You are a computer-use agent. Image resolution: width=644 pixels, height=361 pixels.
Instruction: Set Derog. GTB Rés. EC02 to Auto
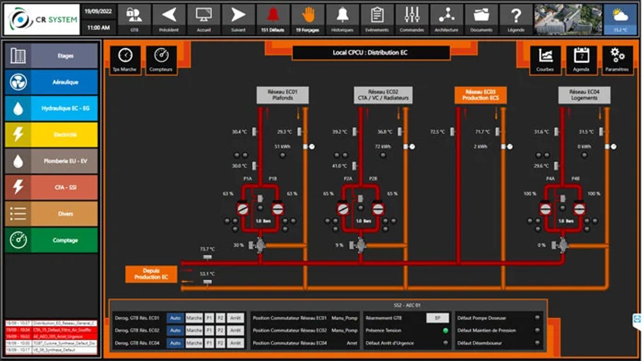[175, 330]
